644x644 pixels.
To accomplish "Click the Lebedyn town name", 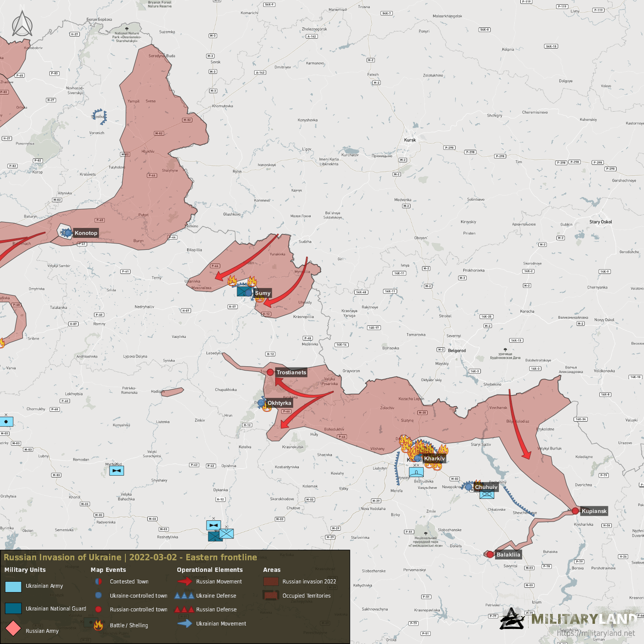I will [213, 353].
